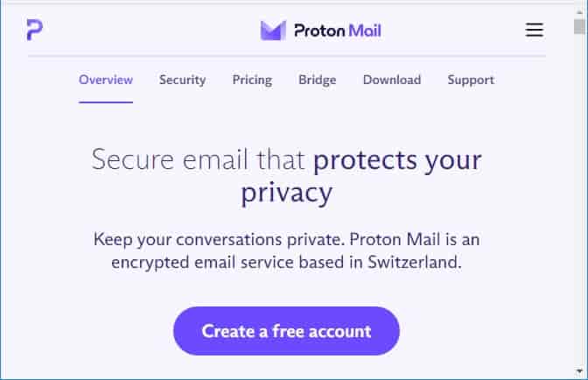Select the Overview tab
The height and width of the screenshot is (380, 588).
click(x=106, y=80)
